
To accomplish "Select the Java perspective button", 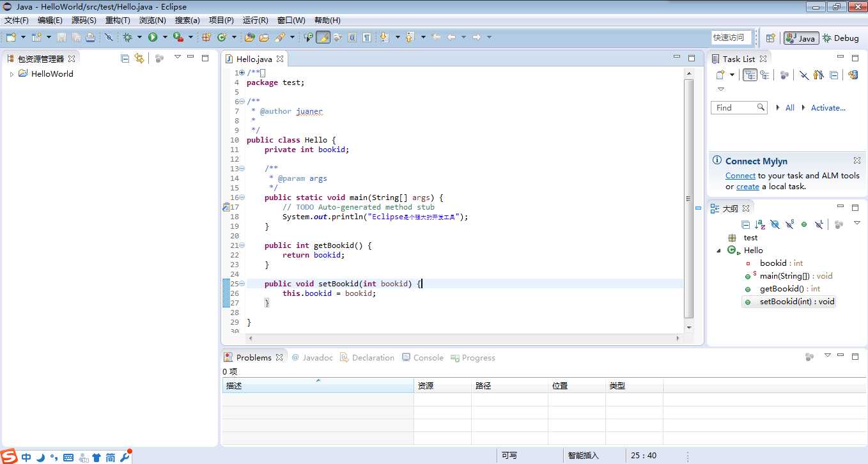I will tap(801, 38).
